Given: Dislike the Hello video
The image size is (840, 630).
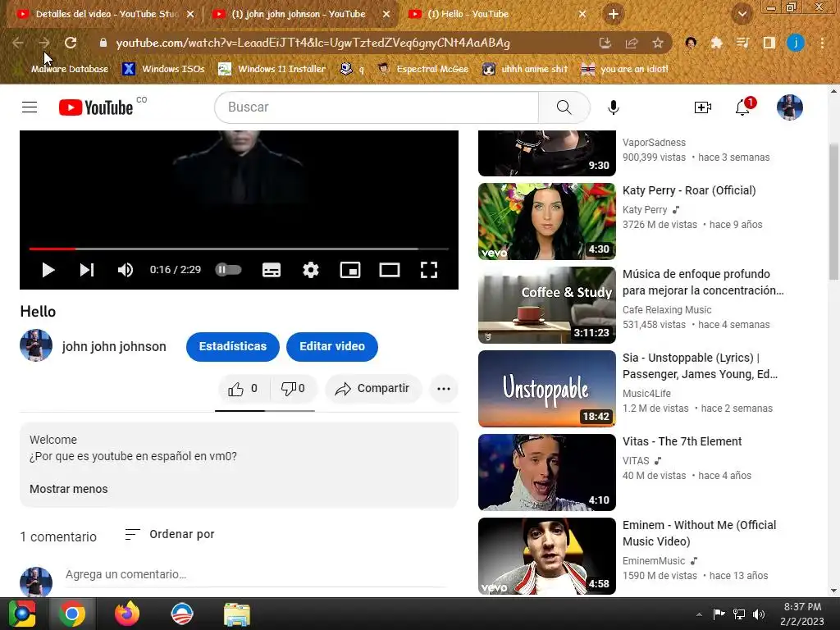Looking at the screenshot, I should [x=293, y=389].
